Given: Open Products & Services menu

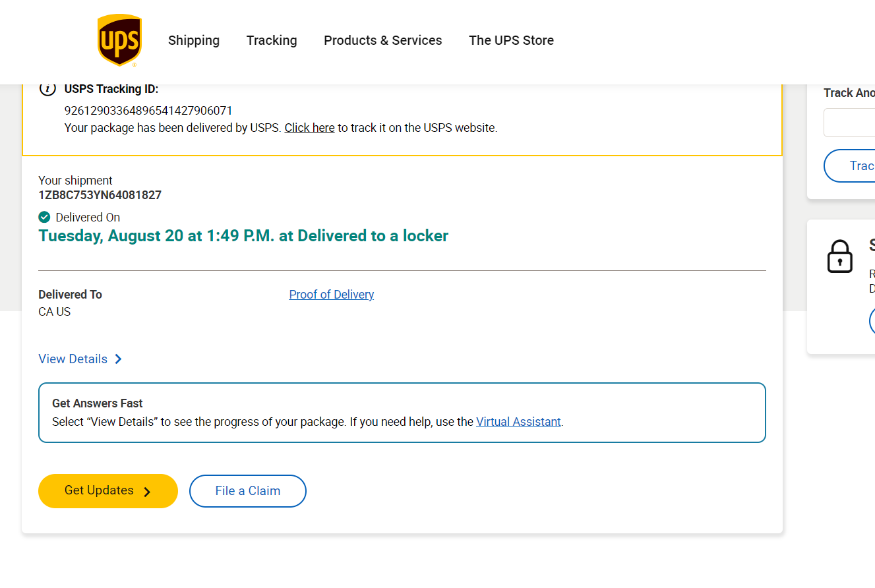Looking at the screenshot, I should pos(383,40).
